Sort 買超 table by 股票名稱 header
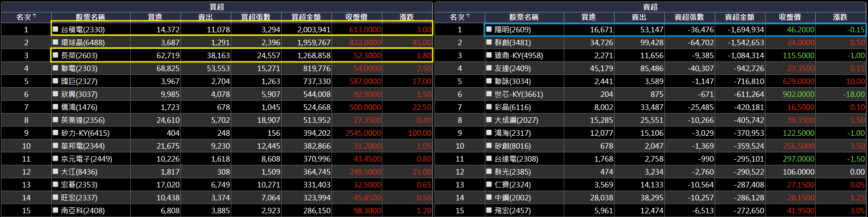This screenshot has height=217, width=868. coord(90,17)
